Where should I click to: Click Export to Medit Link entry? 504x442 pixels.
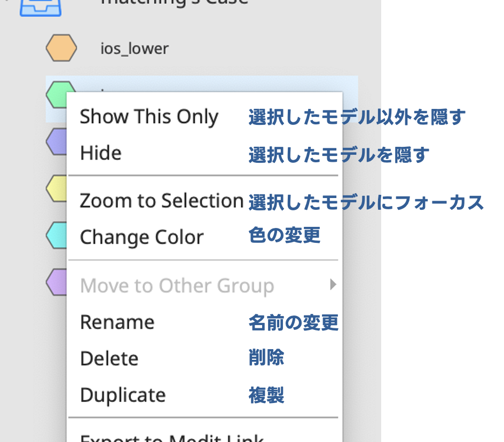coord(172,438)
